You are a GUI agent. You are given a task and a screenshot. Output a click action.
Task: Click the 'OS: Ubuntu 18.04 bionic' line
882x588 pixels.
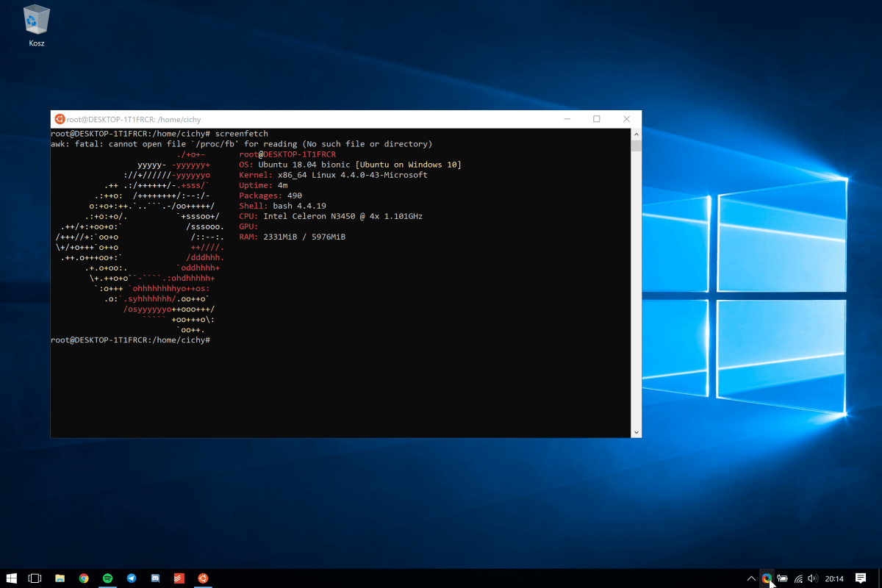pos(350,165)
